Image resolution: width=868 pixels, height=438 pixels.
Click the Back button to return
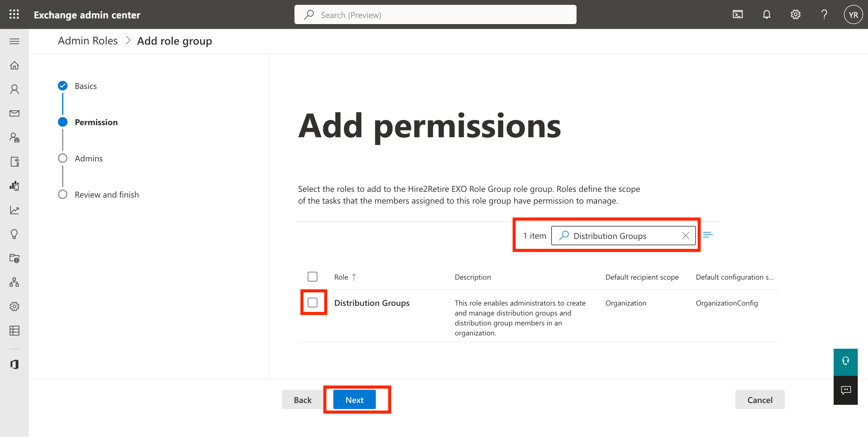pyautogui.click(x=302, y=399)
